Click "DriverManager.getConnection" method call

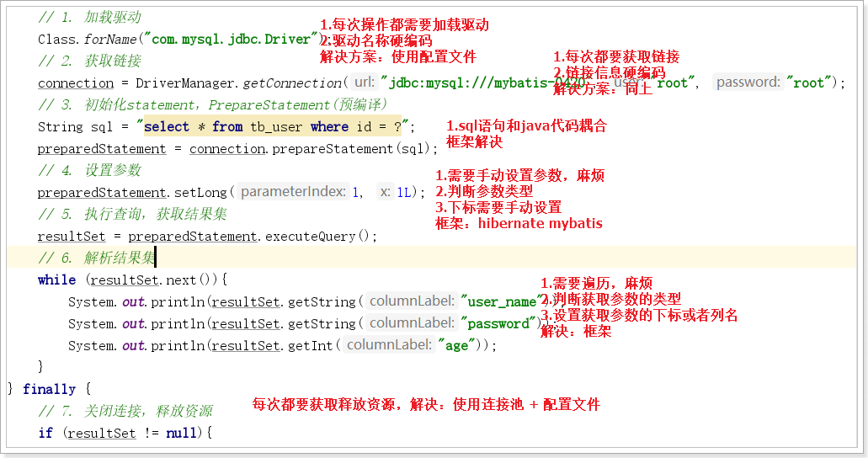(x=238, y=83)
